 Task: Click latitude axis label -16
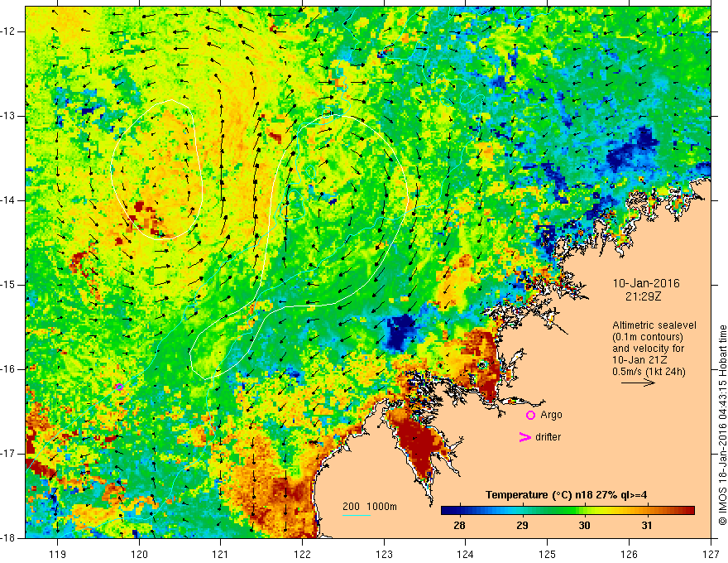pyautogui.click(x=8, y=369)
